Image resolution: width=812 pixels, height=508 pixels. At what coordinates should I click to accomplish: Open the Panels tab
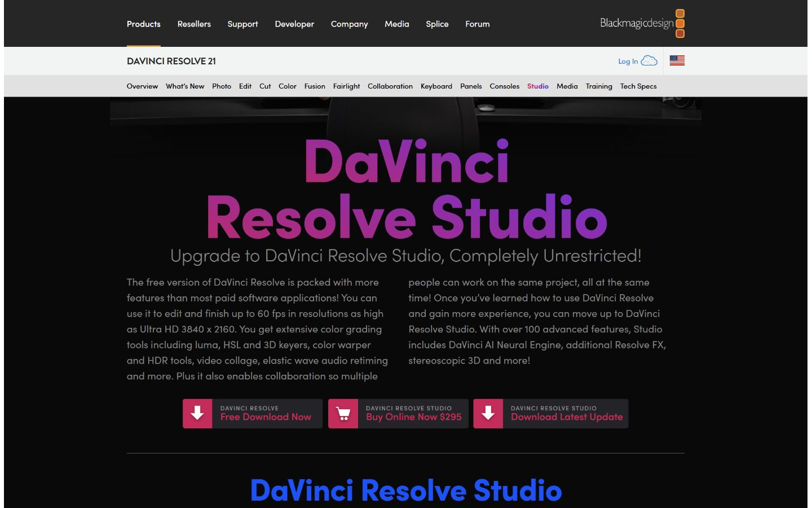pos(471,86)
